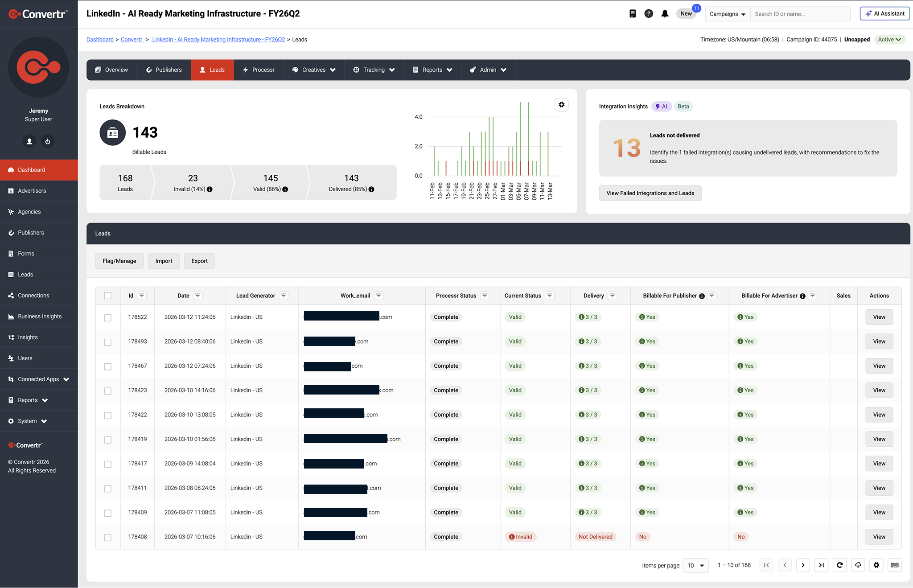This screenshot has width=913, height=588.
Task: Click the Export button
Action: pyautogui.click(x=199, y=261)
